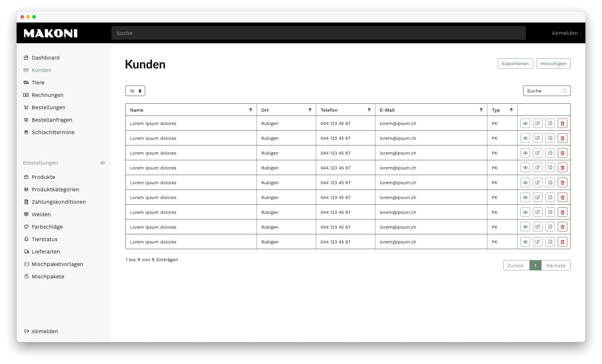Screen dimensions: 602x364
Task: Select page 1 in pagination
Action: click(535, 265)
